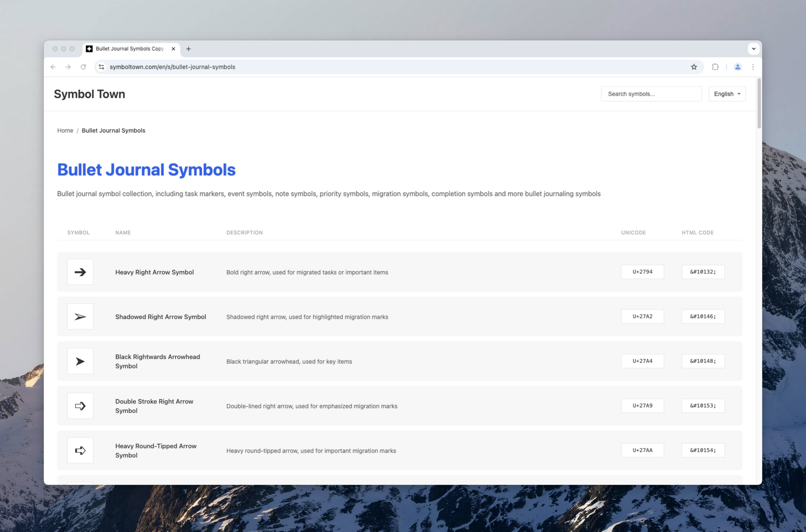This screenshot has width=806, height=532.
Task: Click the address bar URL
Action: (x=172, y=67)
